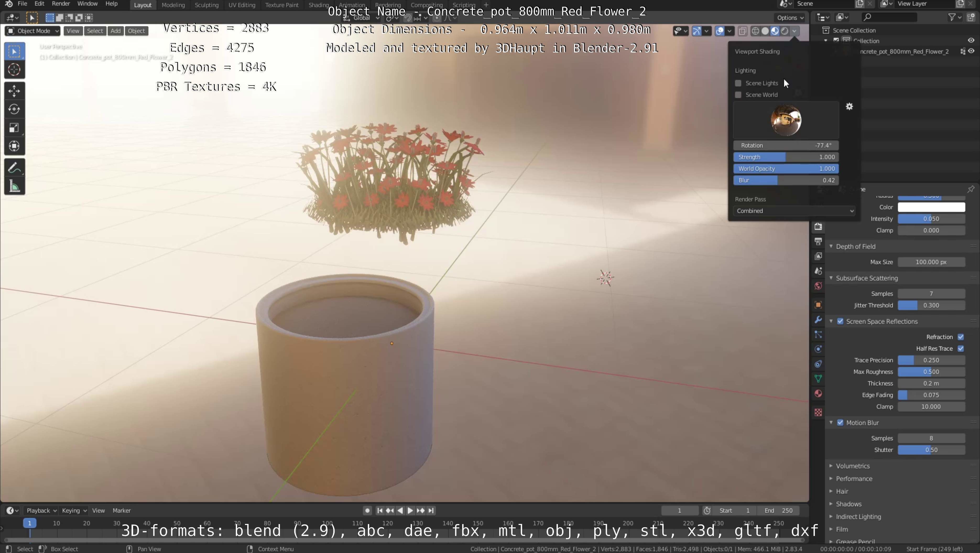Select the Annotate pencil tool

pos(14,168)
